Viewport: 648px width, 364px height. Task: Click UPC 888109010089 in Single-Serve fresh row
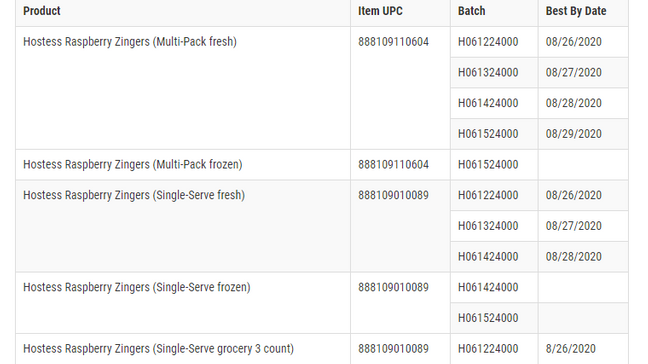coord(393,195)
